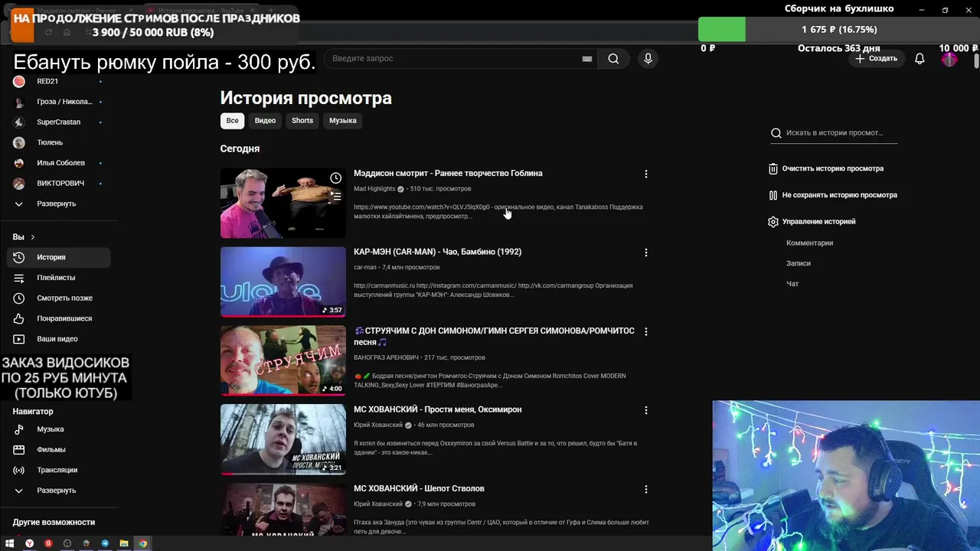Screen dimensions: 980x551
Task: Open more options for Прости меня, Оксимирон
Action: click(x=646, y=410)
